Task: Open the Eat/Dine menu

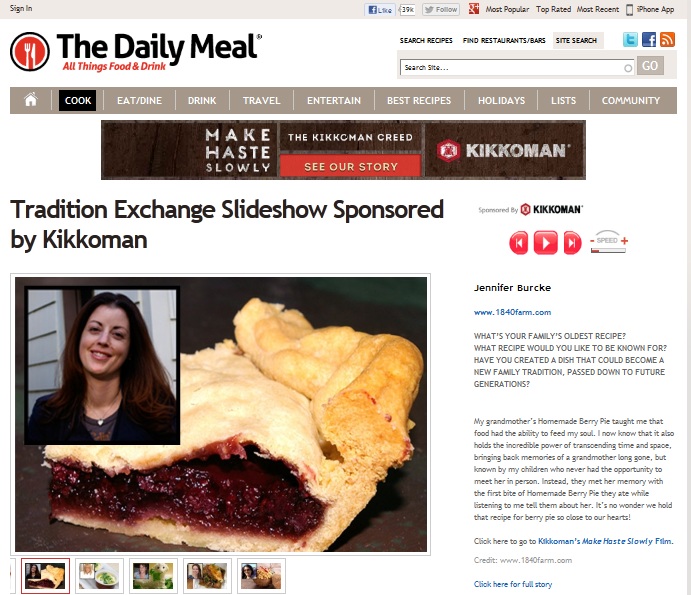Action: pyautogui.click(x=139, y=100)
